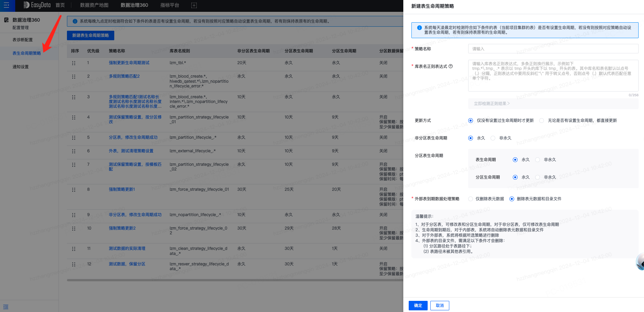Click 新建表生命周期策略 button
The height and width of the screenshot is (312, 644).
(91, 35)
